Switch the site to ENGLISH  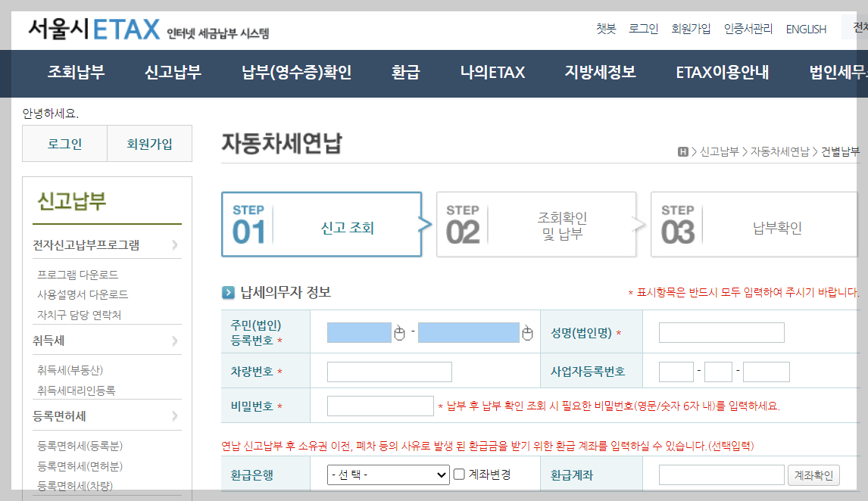(x=806, y=29)
